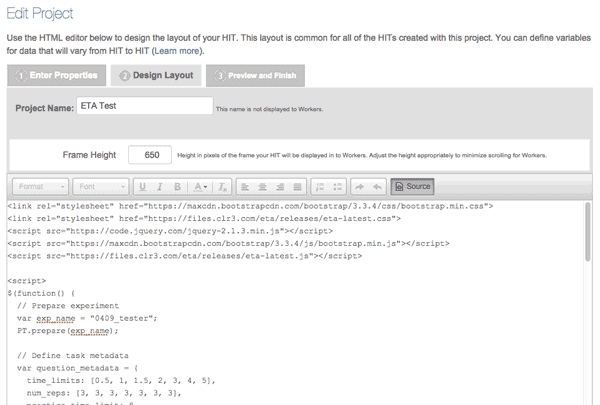Click the var exp_name code line

pos(87,318)
